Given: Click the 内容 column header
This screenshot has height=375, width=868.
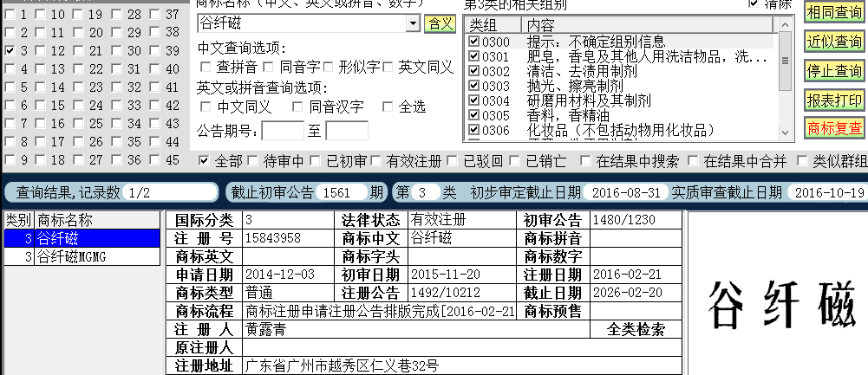Looking at the screenshot, I should tap(648, 25).
